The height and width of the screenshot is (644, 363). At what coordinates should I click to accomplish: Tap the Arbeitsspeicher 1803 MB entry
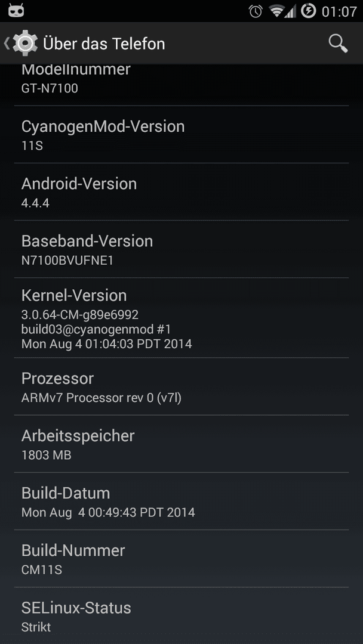(x=181, y=444)
